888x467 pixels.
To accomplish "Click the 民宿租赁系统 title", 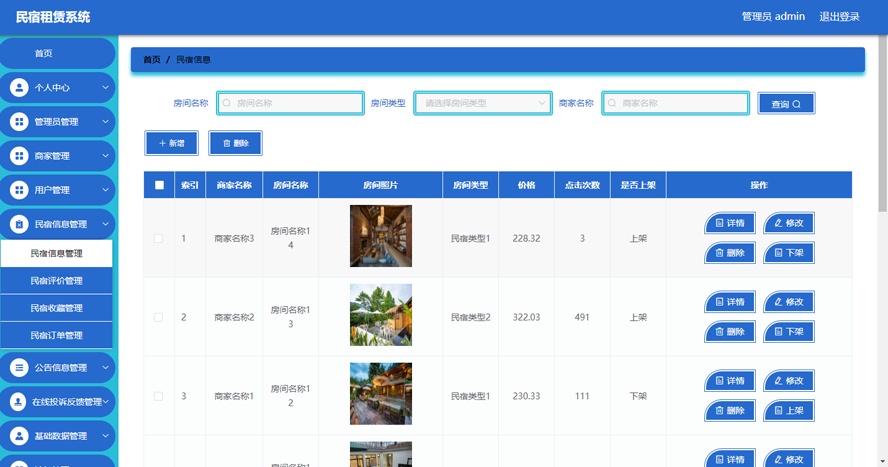I will [53, 17].
